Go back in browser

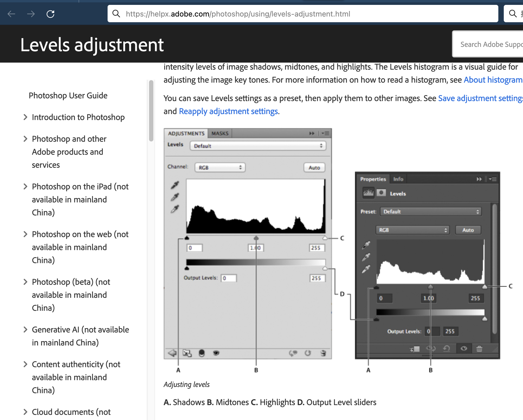click(11, 14)
